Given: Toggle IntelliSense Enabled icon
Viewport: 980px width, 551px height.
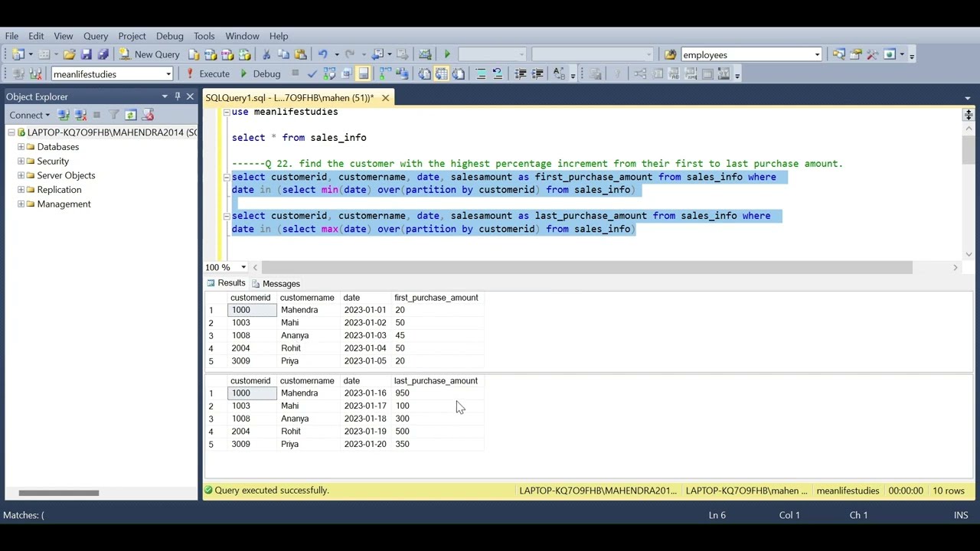Looking at the screenshot, I should coord(363,74).
